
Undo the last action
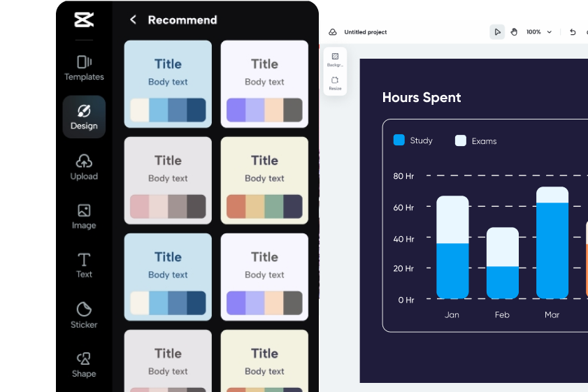(x=573, y=32)
